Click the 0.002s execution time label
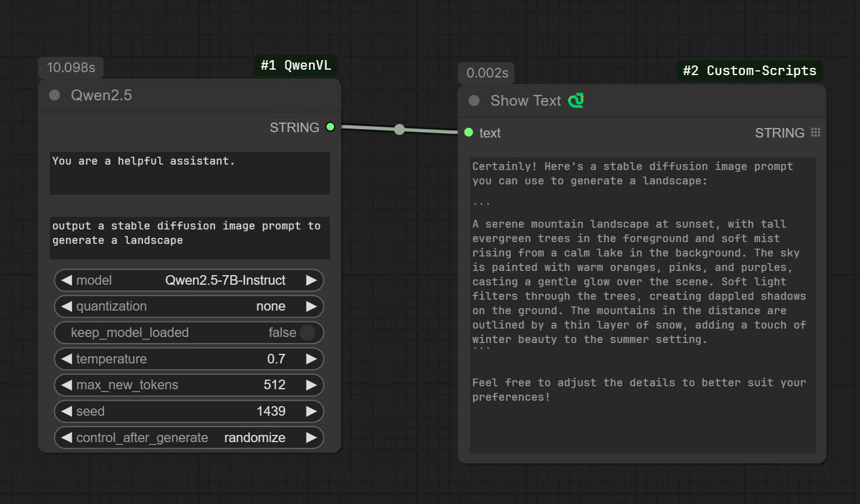Image resolution: width=860 pixels, height=504 pixels. 487,73
